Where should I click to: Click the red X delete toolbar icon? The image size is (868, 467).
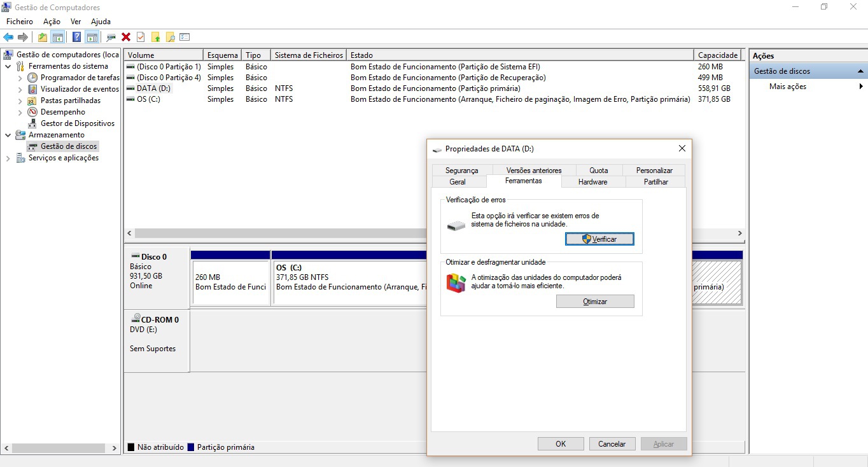[126, 38]
